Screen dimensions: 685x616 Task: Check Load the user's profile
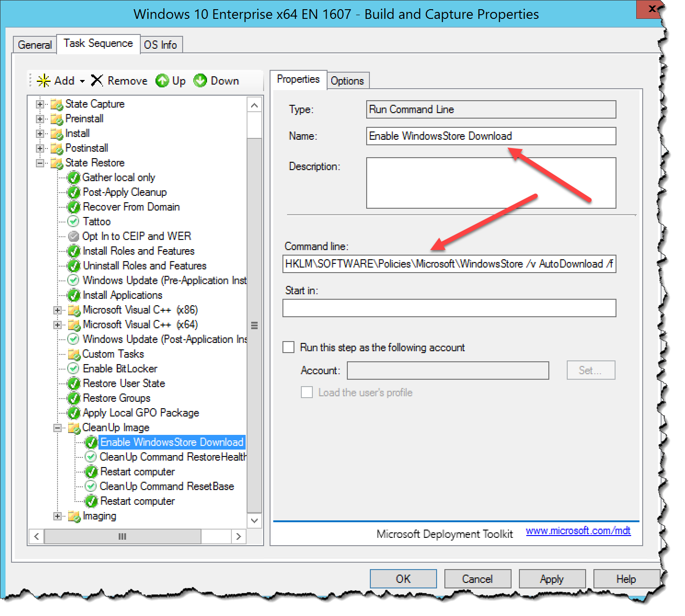tap(307, 392)
